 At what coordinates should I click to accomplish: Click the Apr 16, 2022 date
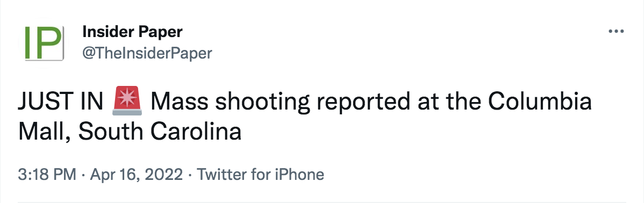137,175
